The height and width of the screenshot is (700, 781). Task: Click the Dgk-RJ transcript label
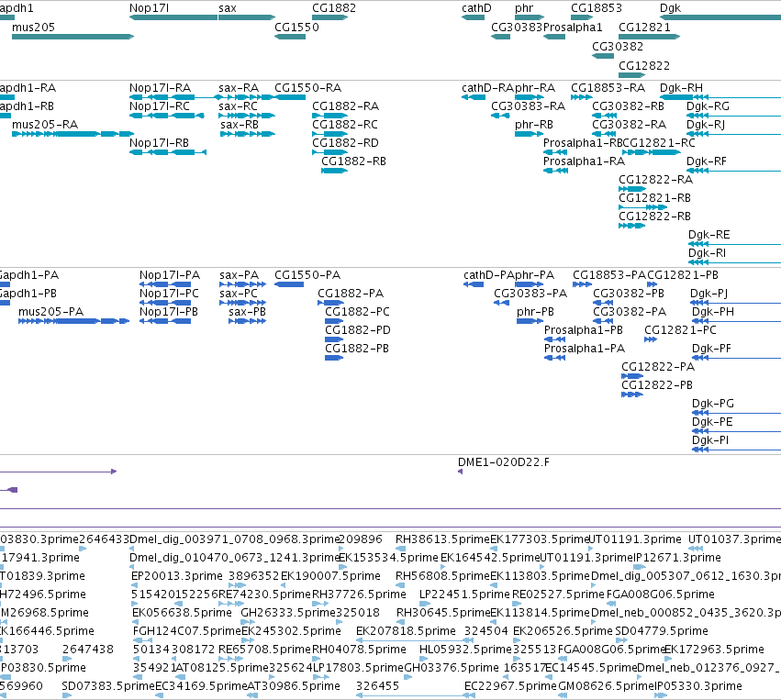coord(706,125)
